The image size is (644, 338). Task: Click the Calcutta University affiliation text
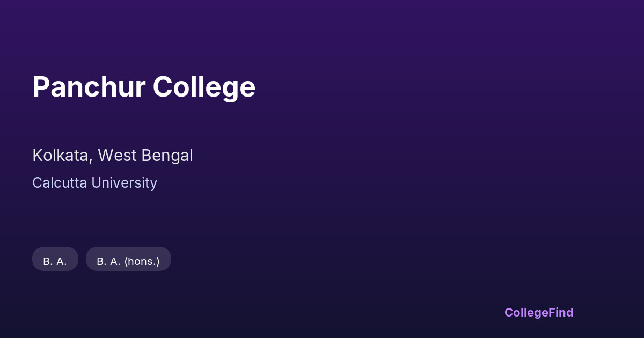pyautogui.click(x=94, y=183)
